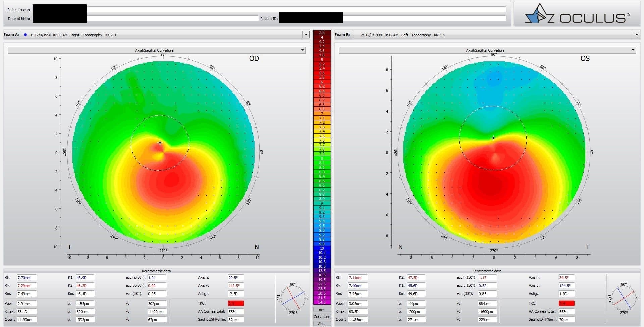The width and height of the screenshot is (644, 327).
Task: Click the OS Axis v value 124.5°
Action: click(567, 285)
